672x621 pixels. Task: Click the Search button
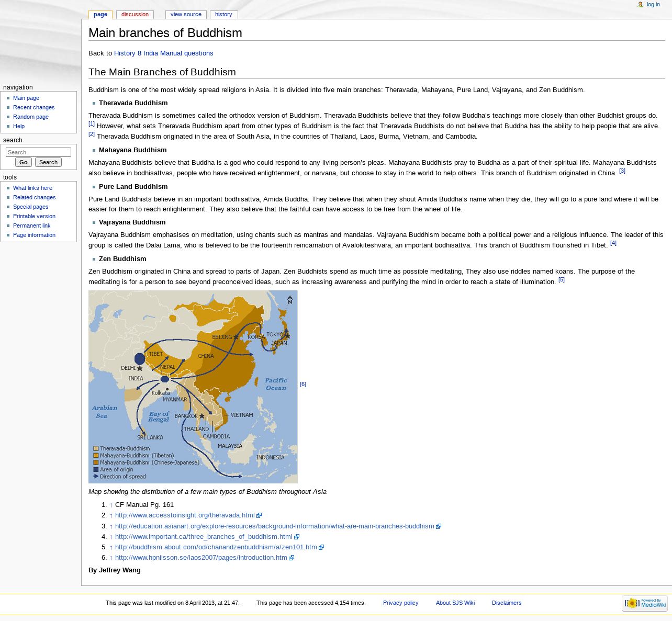pos(48,162)
